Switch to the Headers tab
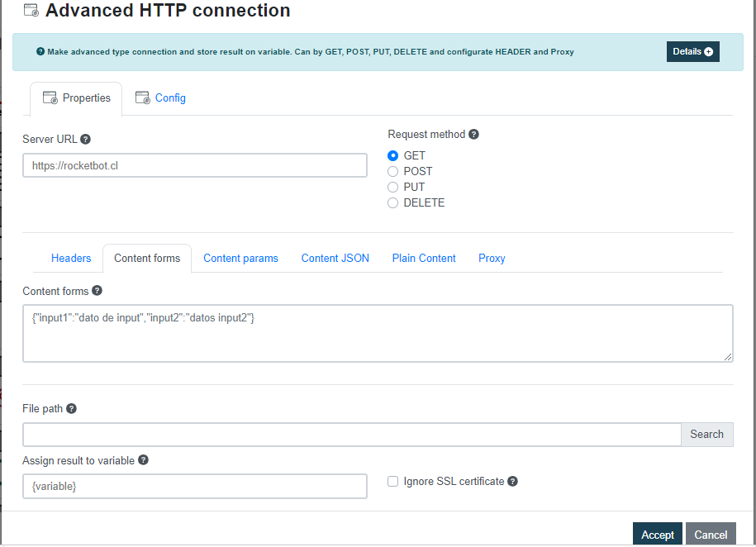Viewport: 756px width, 547px height. tap(70, 258)
